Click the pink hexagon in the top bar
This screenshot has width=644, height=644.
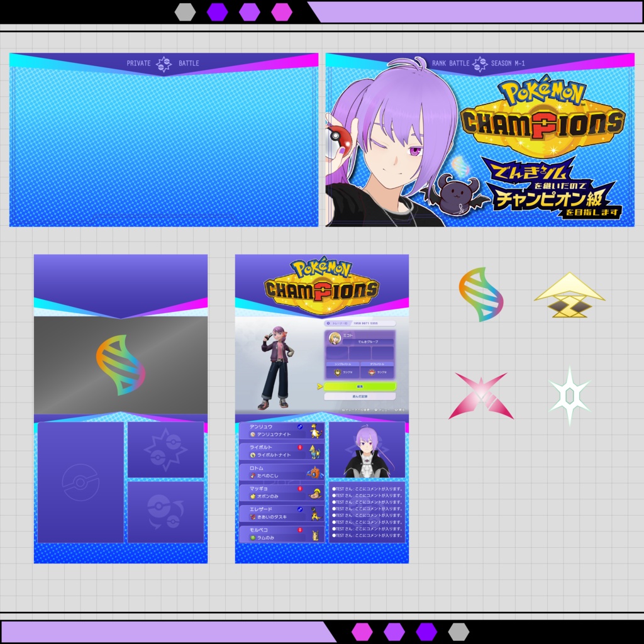click(282, 12)
